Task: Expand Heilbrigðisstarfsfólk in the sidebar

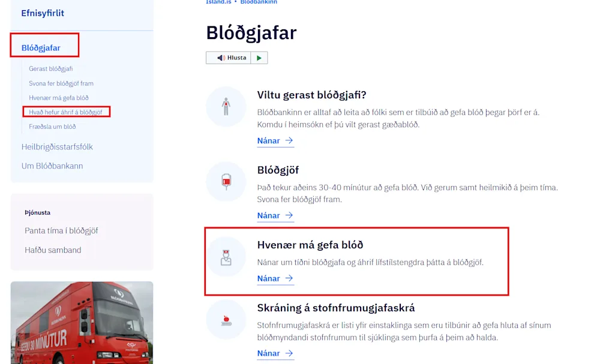Action: 57,147
